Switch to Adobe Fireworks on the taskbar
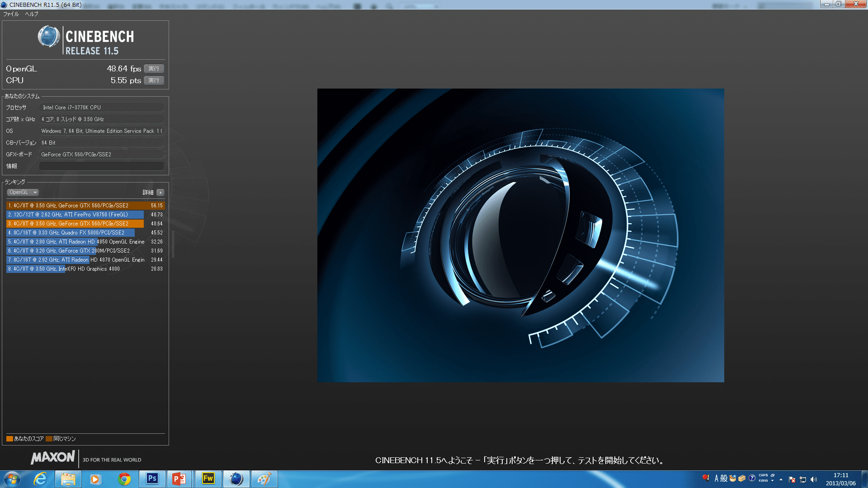 pos(208,479)
